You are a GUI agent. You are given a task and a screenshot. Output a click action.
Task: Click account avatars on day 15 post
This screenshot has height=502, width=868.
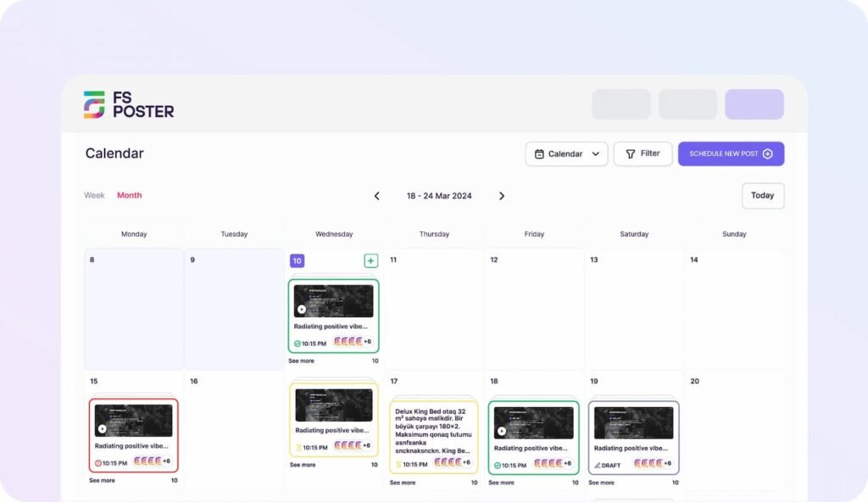pos(147,461)
